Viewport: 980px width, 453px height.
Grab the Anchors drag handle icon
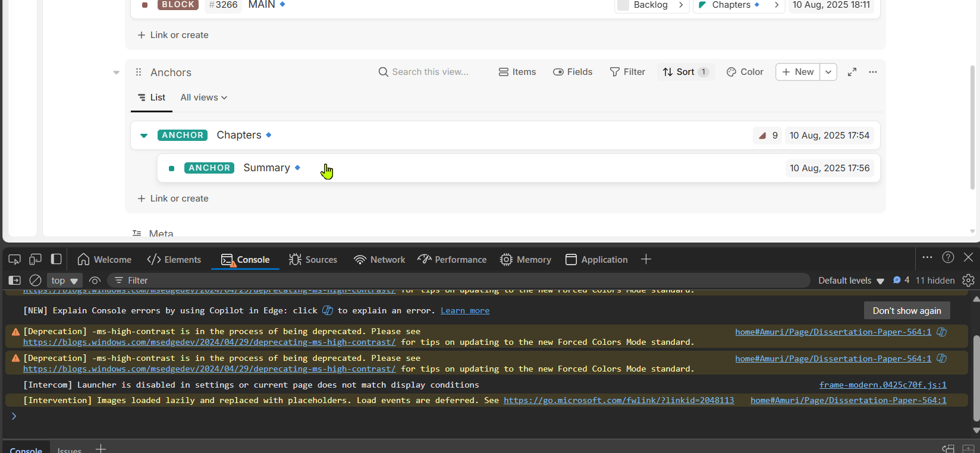coord(139,72)
